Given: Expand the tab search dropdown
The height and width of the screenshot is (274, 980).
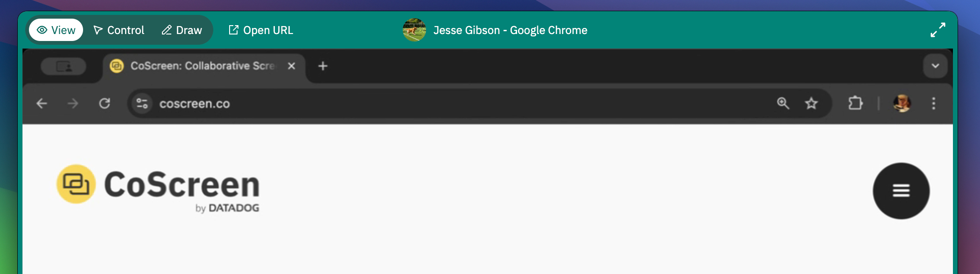Looking at the screenshot, I should [935, 66].
